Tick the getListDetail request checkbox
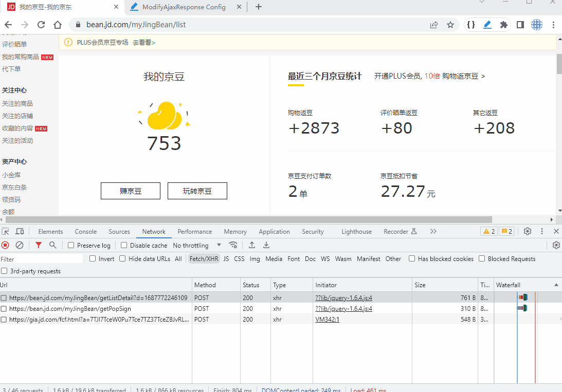 pyautogui.click(x=4, y=298)
